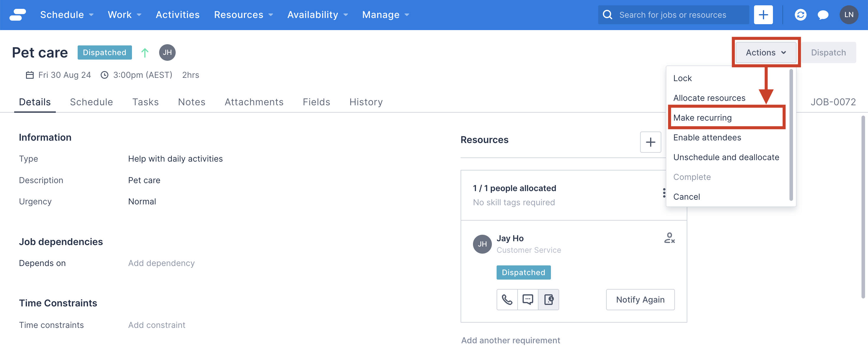Switch to the History tab

pyautogui.click(x=366, y=102)
